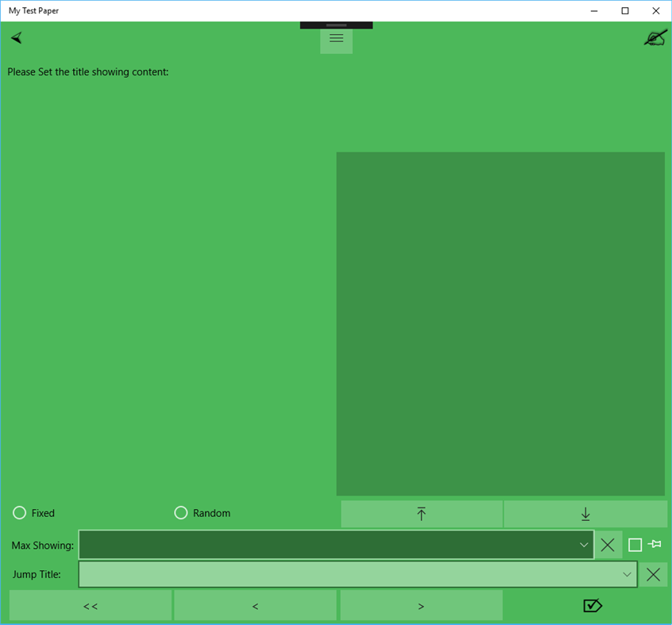Image resolution: width=672 pixels, height=625 pixels.
Task: Minimize the My Test Paper window
Action: click(x=594, y=11)
